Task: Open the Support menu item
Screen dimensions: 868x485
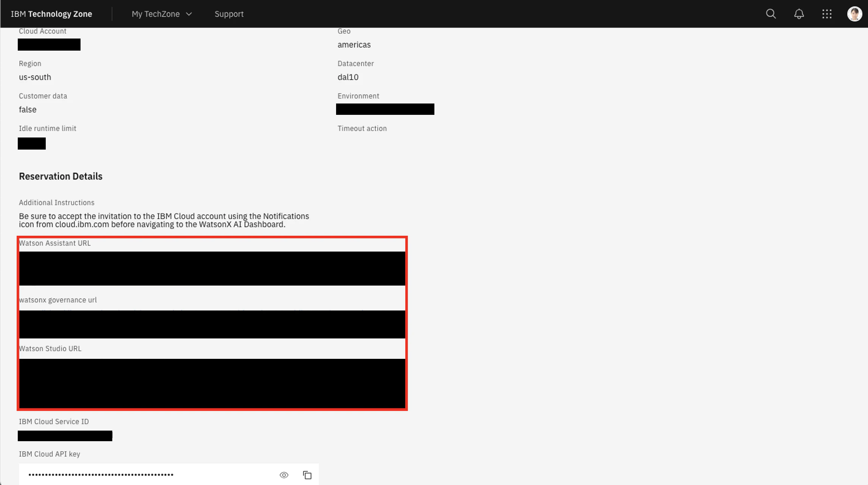Action: click(229, 14)
